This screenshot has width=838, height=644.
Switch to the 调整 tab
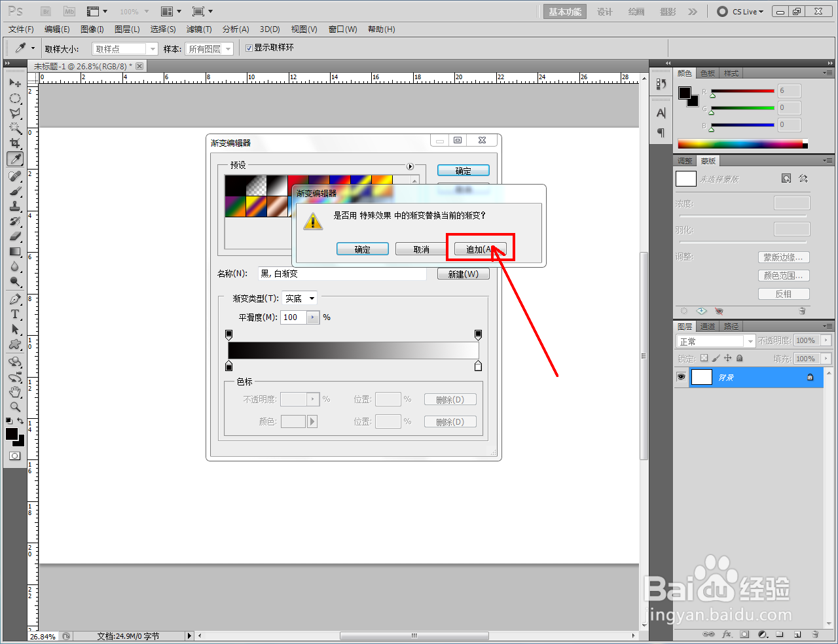tap(685, 161)
